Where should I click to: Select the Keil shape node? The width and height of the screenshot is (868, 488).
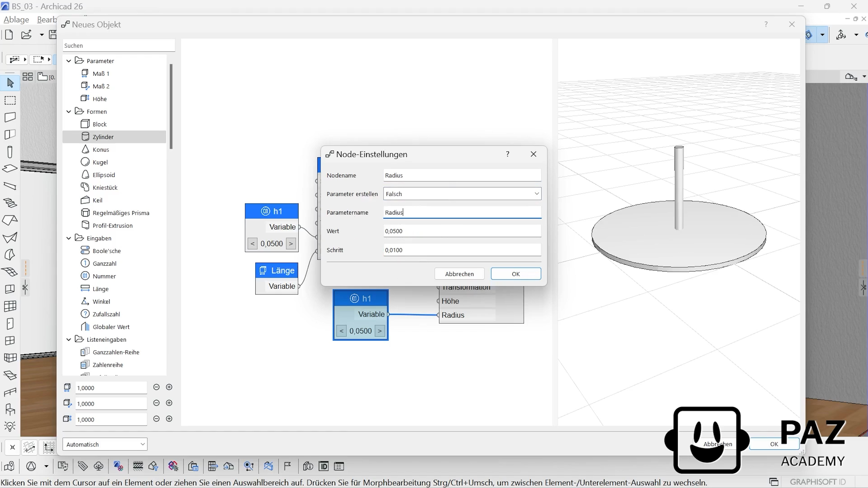click(x=97, y=200)
